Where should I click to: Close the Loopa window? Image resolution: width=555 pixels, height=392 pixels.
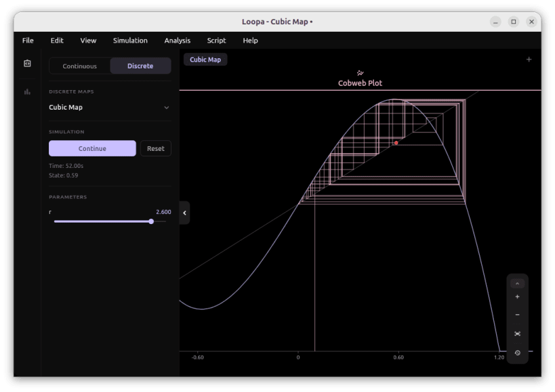(531, 22)
